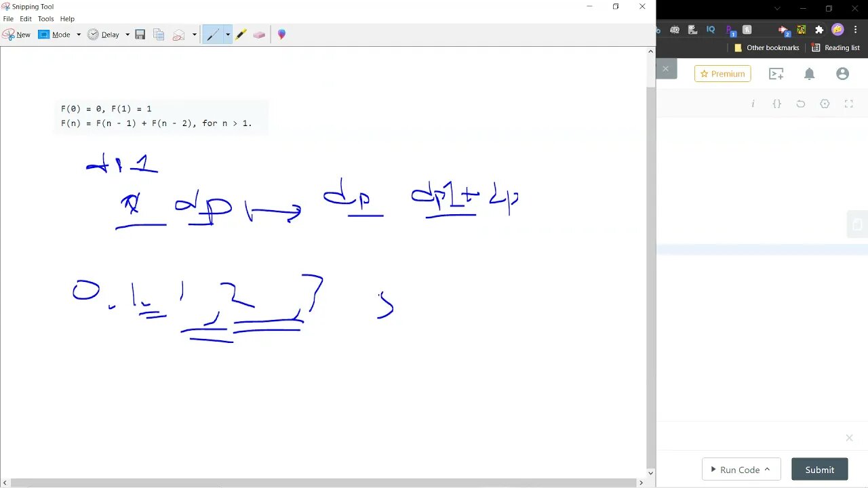Select the Eraser tool
This screenshot has height=488, width=868.
click(259, 35)
